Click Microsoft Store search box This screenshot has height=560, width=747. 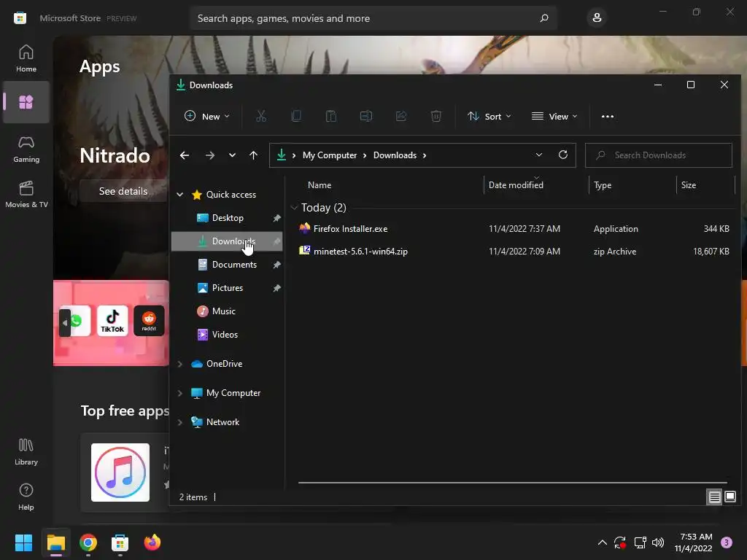point(373,18)
